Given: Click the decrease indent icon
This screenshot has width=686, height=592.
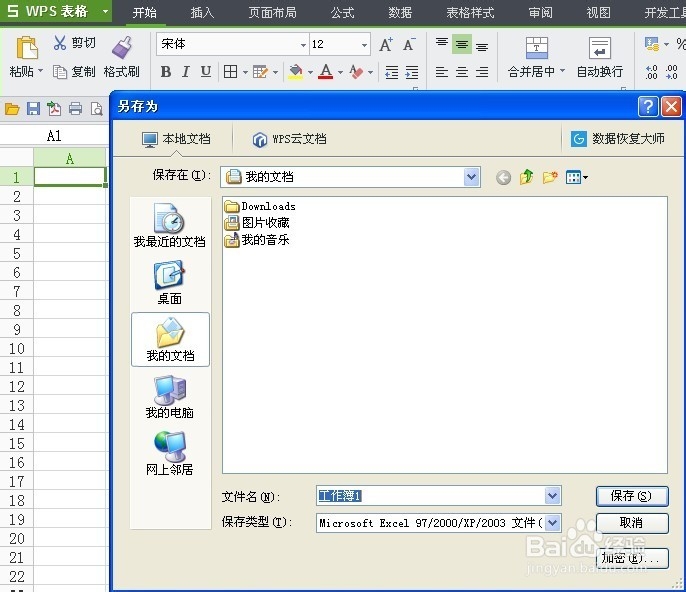Looking at the screenshot, I should [x=392, y=72].
